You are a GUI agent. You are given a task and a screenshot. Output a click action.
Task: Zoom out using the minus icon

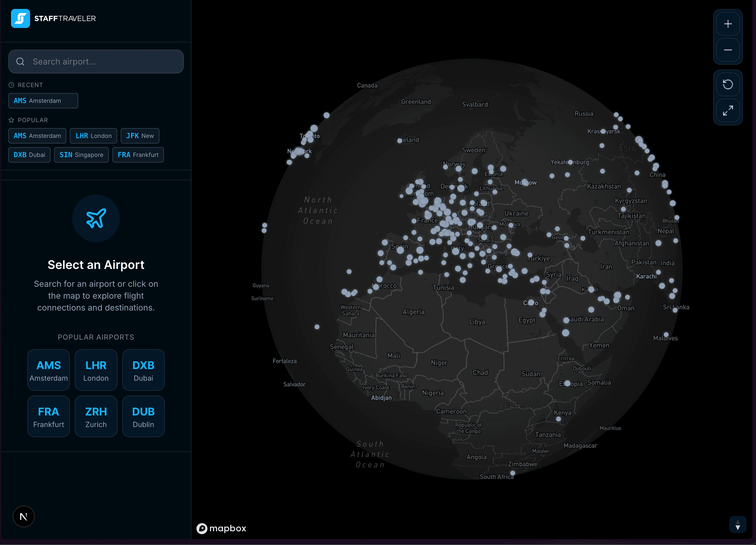[x=728, y=50]
